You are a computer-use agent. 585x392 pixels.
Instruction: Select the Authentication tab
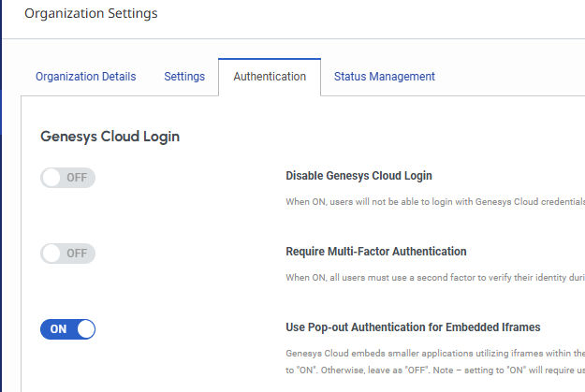click(270, 77)
